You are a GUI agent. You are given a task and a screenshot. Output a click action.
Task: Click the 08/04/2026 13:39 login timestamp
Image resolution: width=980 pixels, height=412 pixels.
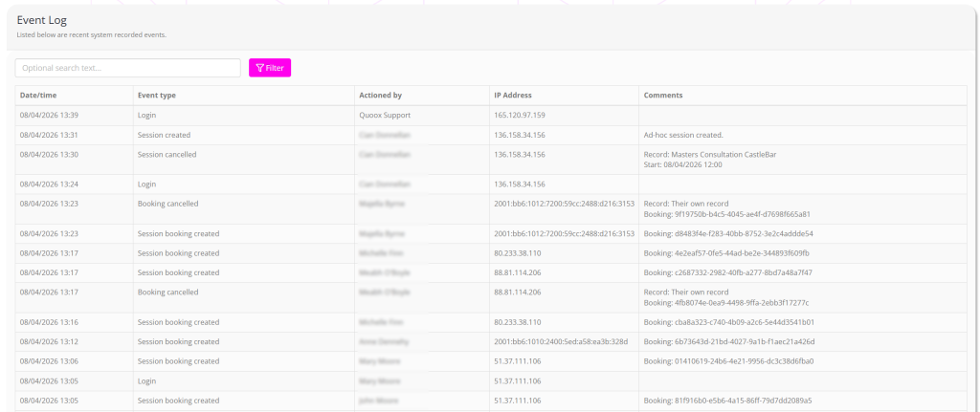(x=49, y=115)
